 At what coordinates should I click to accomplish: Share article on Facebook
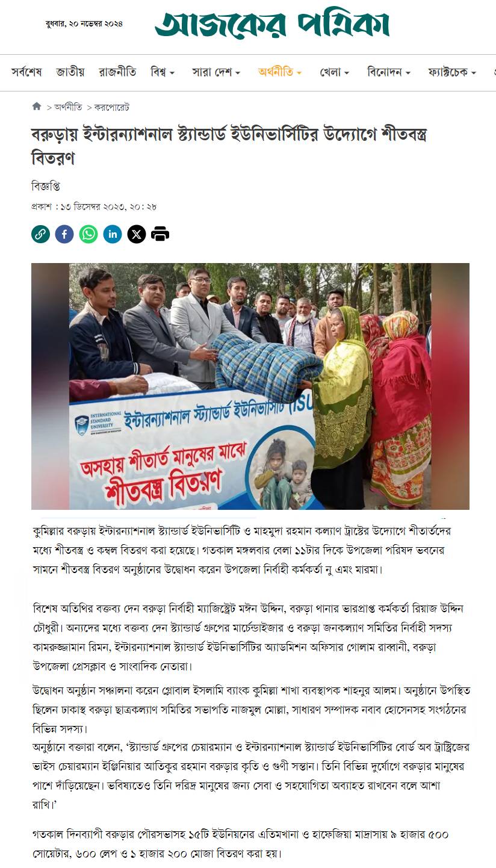64,234
